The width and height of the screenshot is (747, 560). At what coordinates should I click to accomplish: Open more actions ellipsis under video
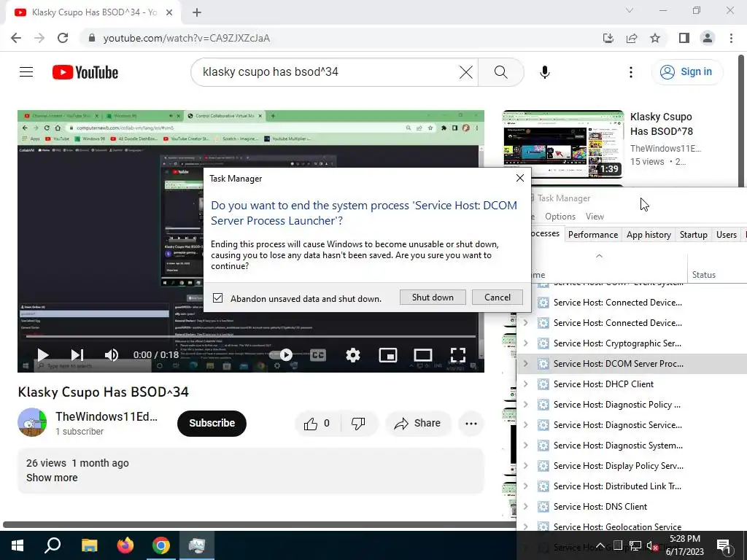click(471, 424)
